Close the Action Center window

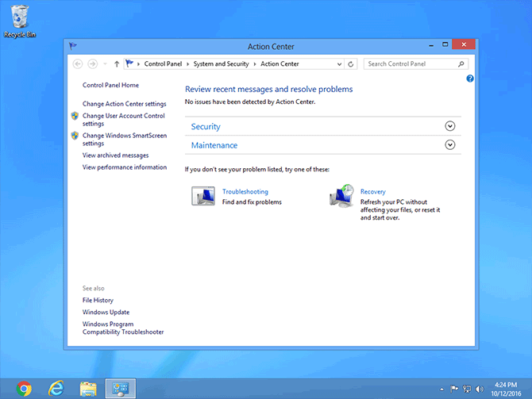click(464, 44)
